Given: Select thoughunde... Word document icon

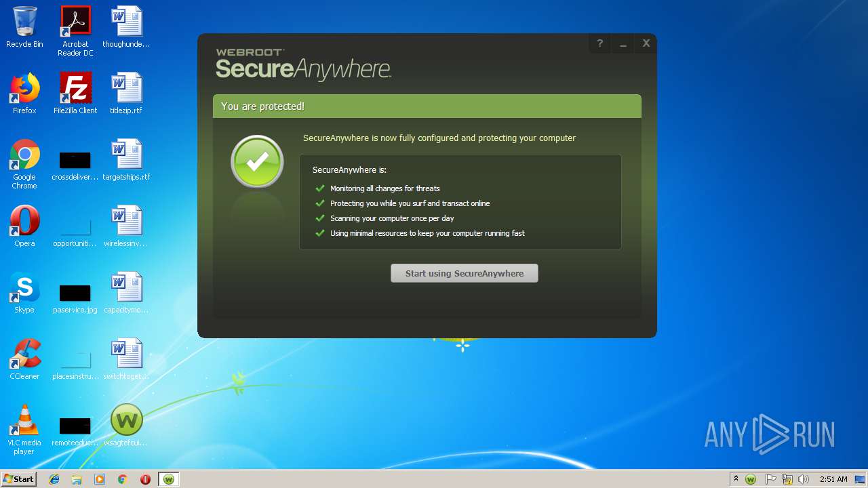Looking at the screenshot, I should coord(126,27).
